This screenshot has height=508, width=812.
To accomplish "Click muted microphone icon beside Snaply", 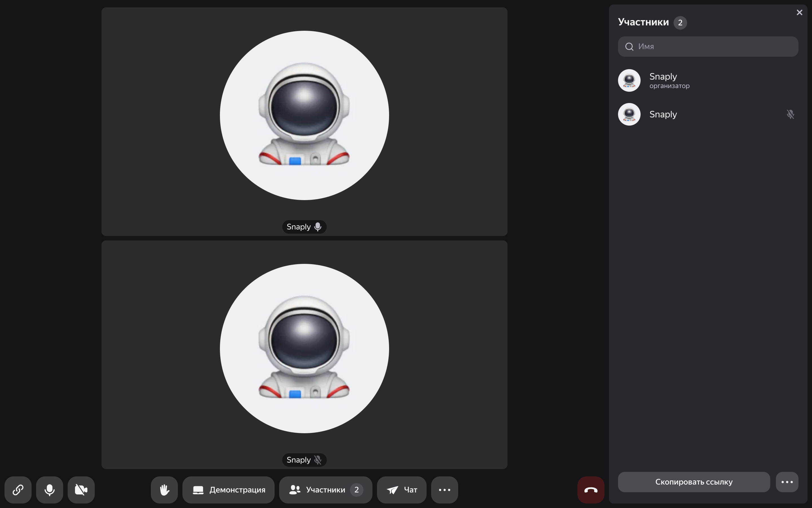I will click(790, 114).
